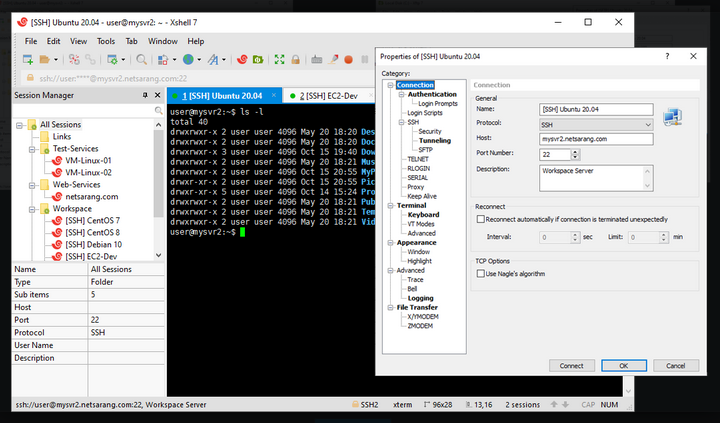
Task: Click the globe encoding toolbar icon
Action: [188, 59]
